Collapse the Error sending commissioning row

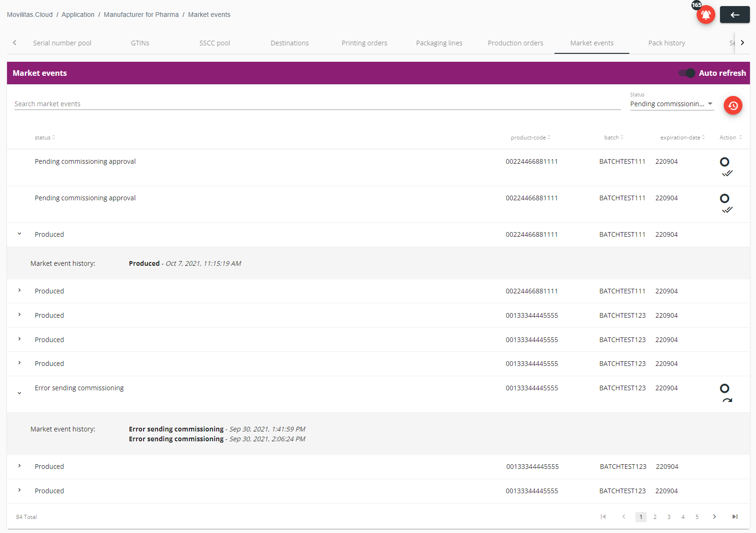[20, 393]
